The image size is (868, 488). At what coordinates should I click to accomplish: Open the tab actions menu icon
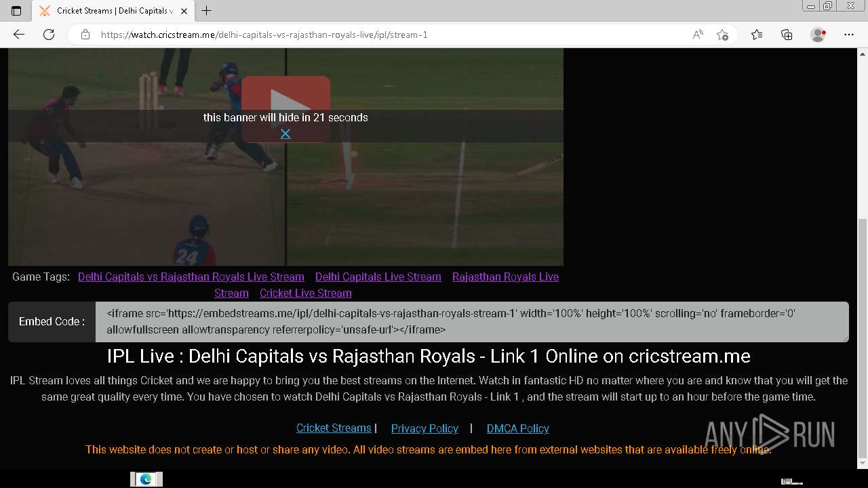[16, 11]
